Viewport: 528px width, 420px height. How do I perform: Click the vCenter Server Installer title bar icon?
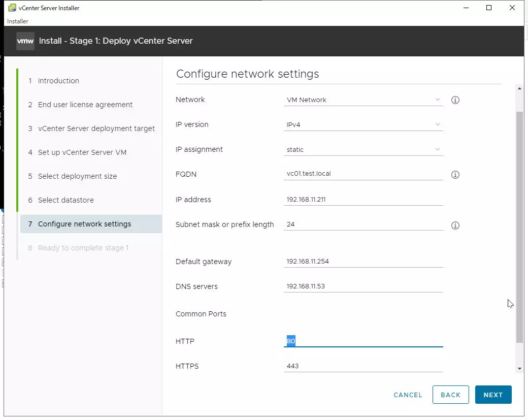12,8
